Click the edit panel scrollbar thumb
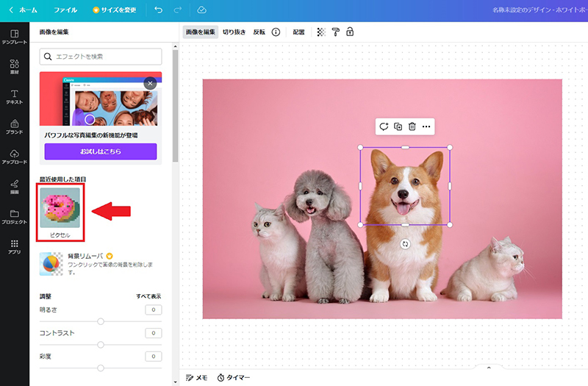 coord(175,106)
